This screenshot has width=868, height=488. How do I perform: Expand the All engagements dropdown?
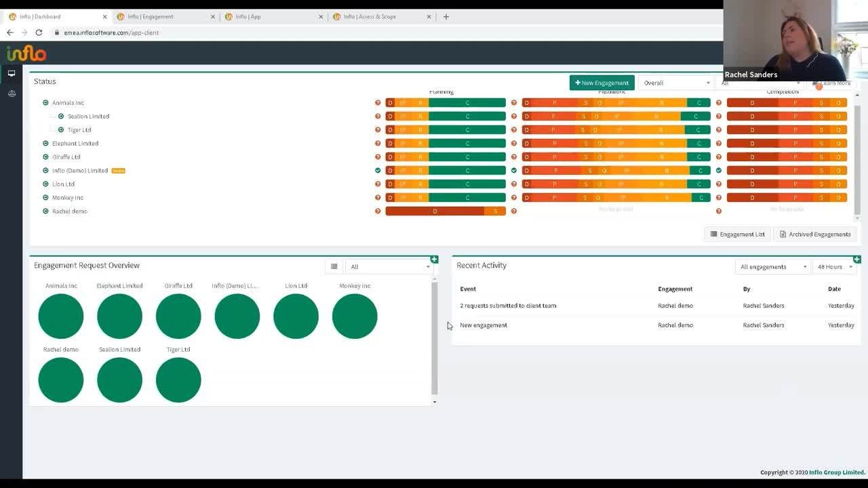(x=772, y=267)
